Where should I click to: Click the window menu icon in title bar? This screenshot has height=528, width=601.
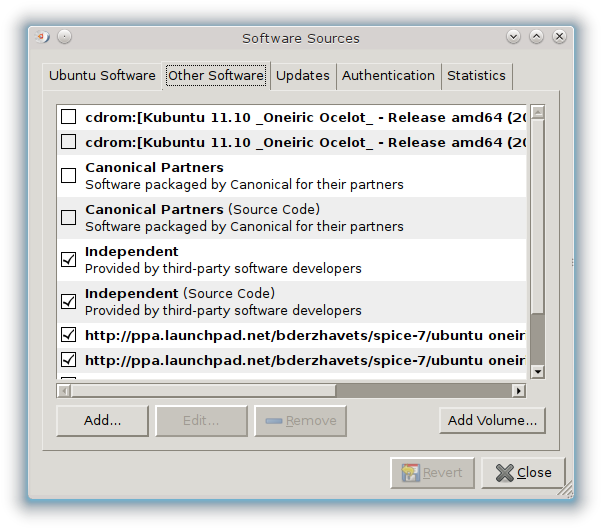[43, 38]
